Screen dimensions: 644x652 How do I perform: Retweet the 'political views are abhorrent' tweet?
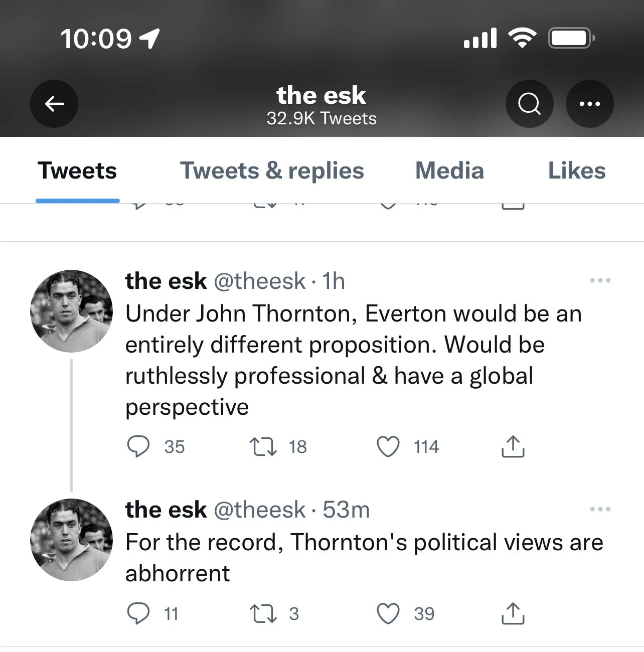coord(263,613)
